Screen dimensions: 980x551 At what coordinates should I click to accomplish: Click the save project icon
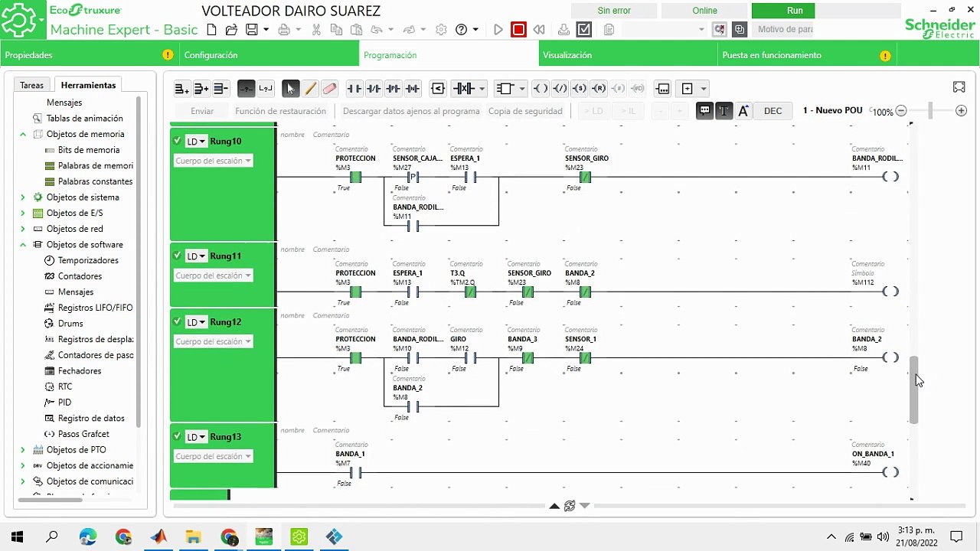click(251, 30)
